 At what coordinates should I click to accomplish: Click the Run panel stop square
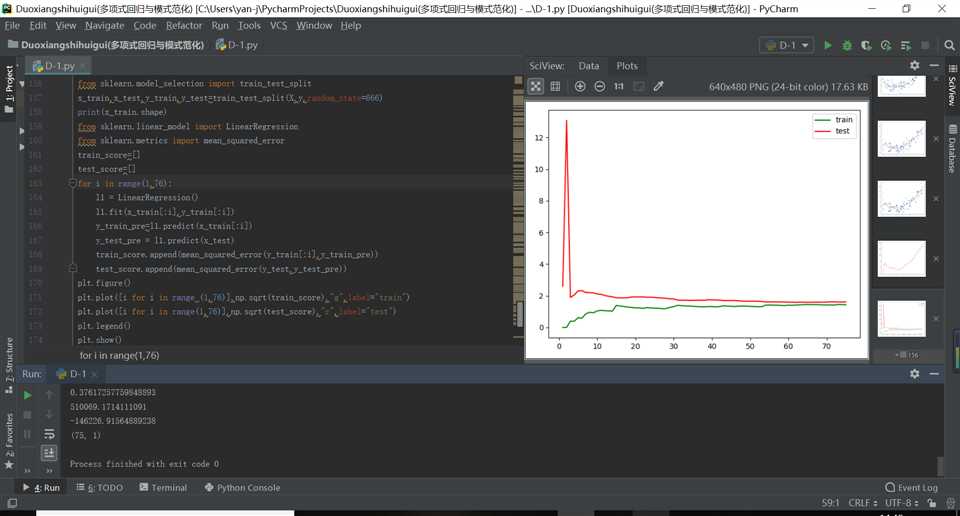click(x=28, y=415)
